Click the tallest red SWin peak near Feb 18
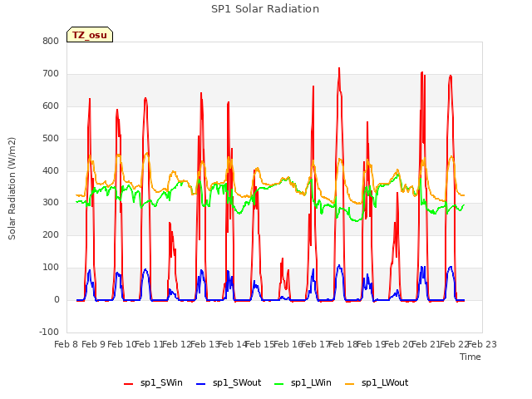 click(339, 69)
